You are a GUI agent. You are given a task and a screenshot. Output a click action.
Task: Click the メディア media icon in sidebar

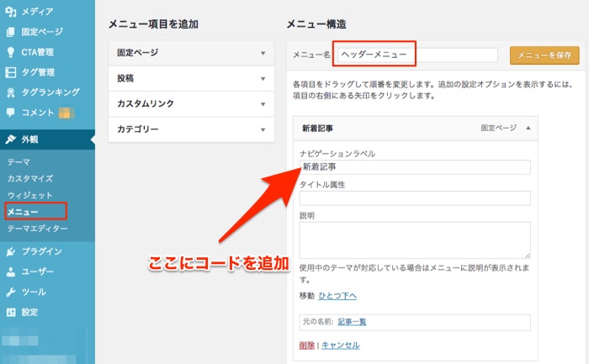coord(10,12)
